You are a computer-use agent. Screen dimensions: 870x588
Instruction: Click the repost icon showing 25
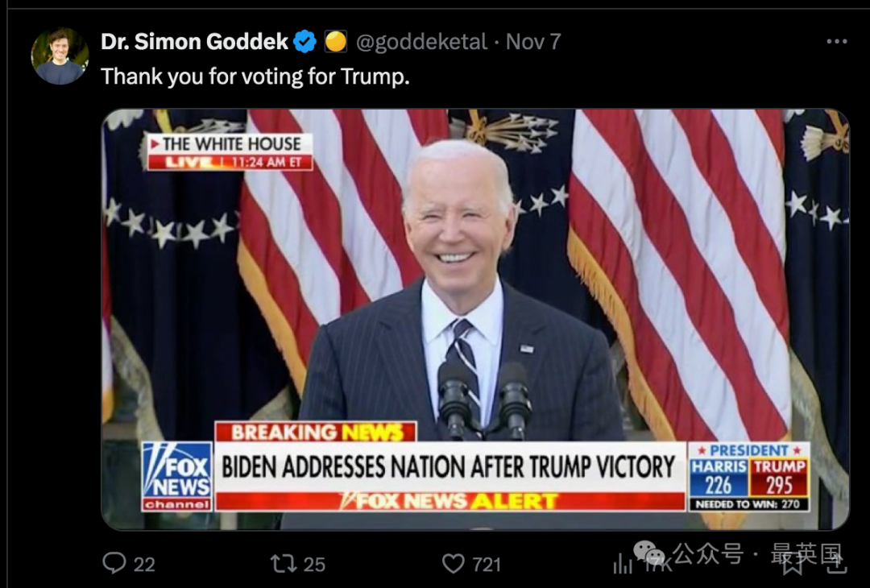[281, 564]
